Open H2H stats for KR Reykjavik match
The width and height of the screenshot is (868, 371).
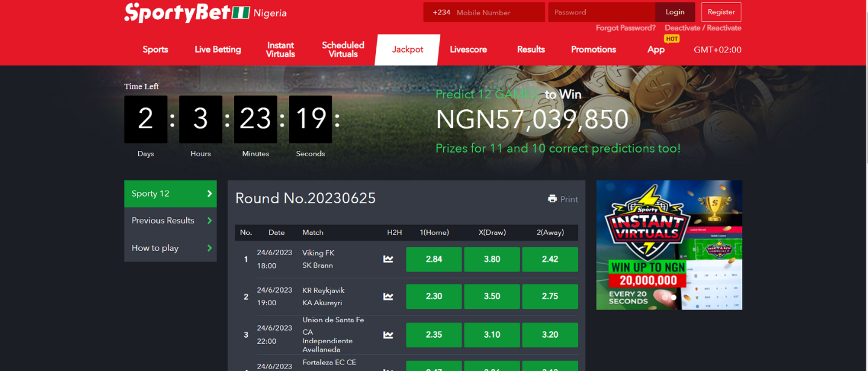coord(388,296)
